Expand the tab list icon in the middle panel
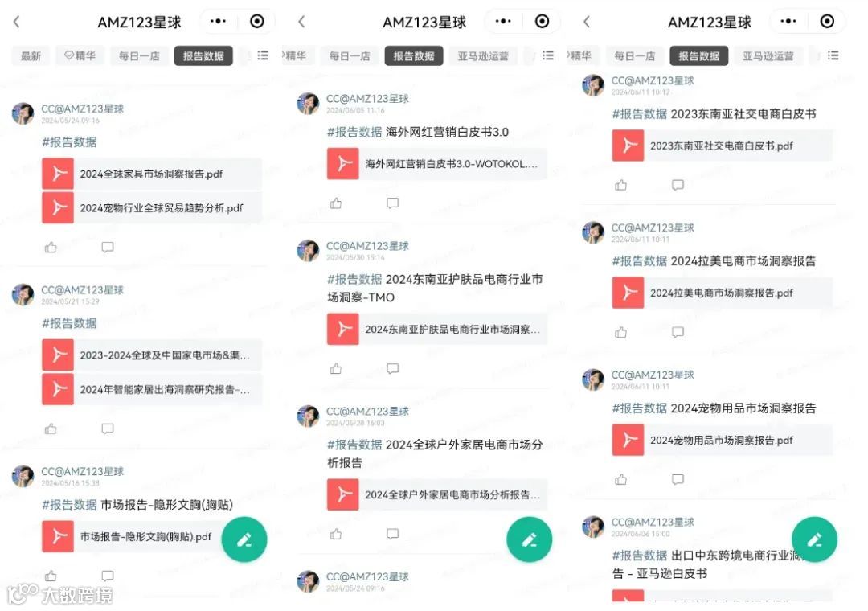 [548, 55]
